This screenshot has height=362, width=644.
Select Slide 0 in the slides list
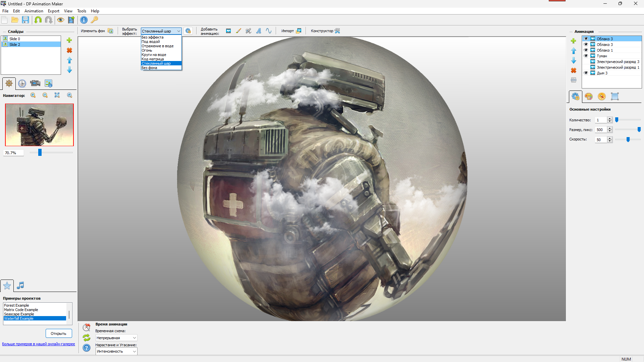point(31,39)
